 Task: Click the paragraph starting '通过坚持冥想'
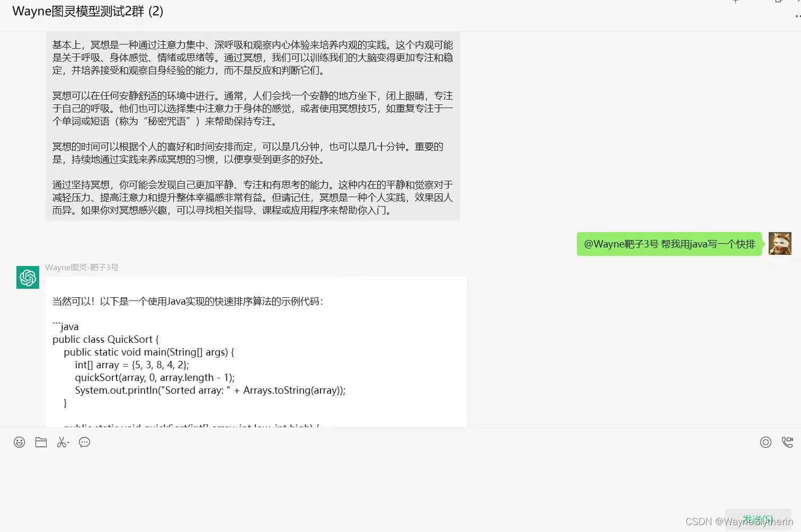(253, 197)
